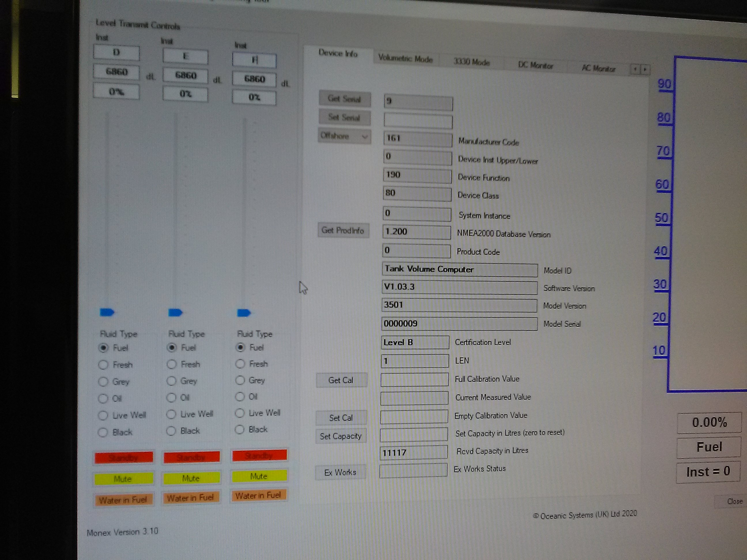747x560 pixels.
Task: Trigger Water in Fuel for Inst F
Action: 259,495
